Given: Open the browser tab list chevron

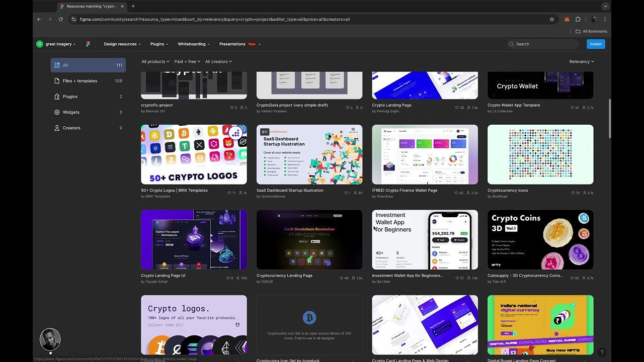Looking at the screenshot, I should click(605, 6).
